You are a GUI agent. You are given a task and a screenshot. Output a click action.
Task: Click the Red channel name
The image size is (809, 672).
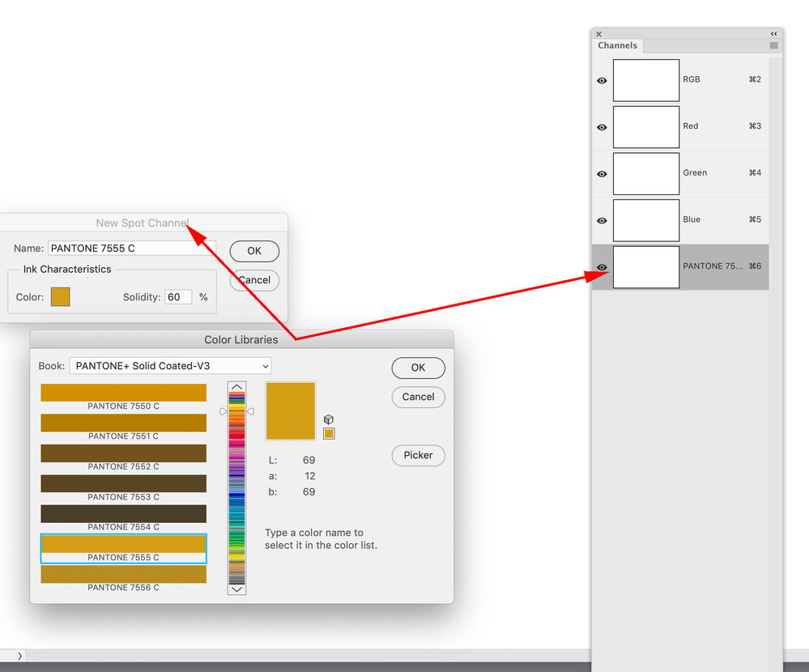tap(690, 125)
